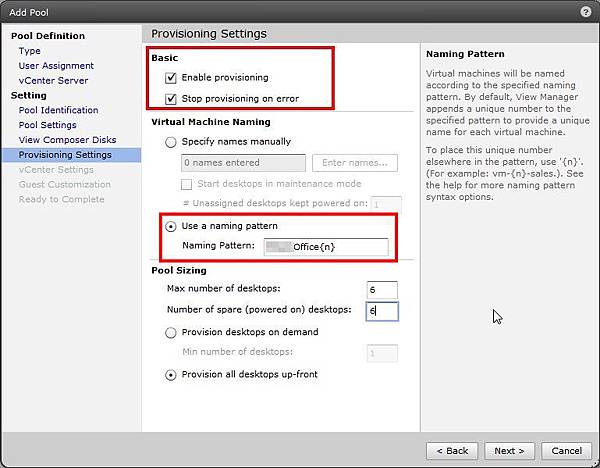This screenshot has width=600, height=468.
Task: Select Use a naming pattern radio button
Action: 171,227
